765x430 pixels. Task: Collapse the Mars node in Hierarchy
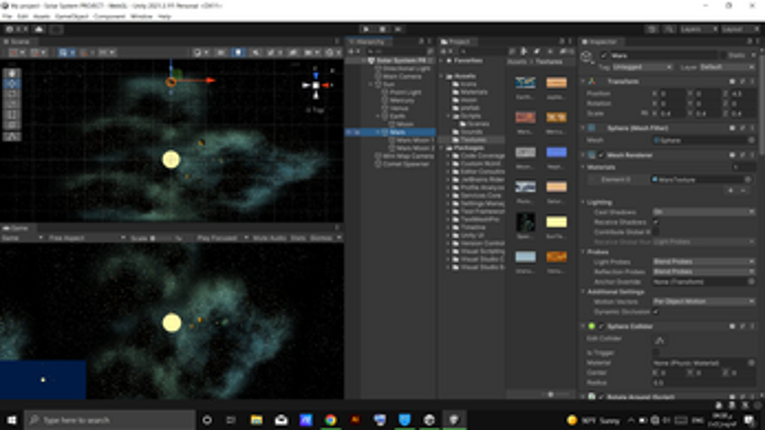pyautogui.click(x=378, y=132)
